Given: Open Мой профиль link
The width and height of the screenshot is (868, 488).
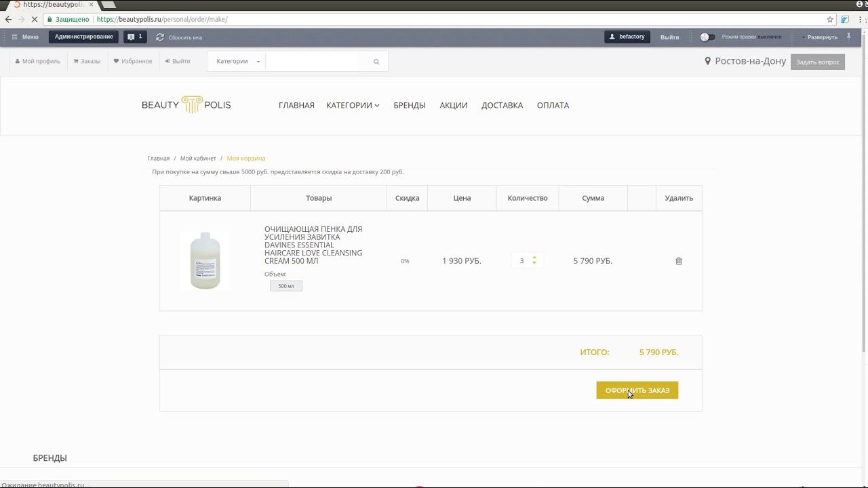Looking at the screenshot, I should (37, 61).
